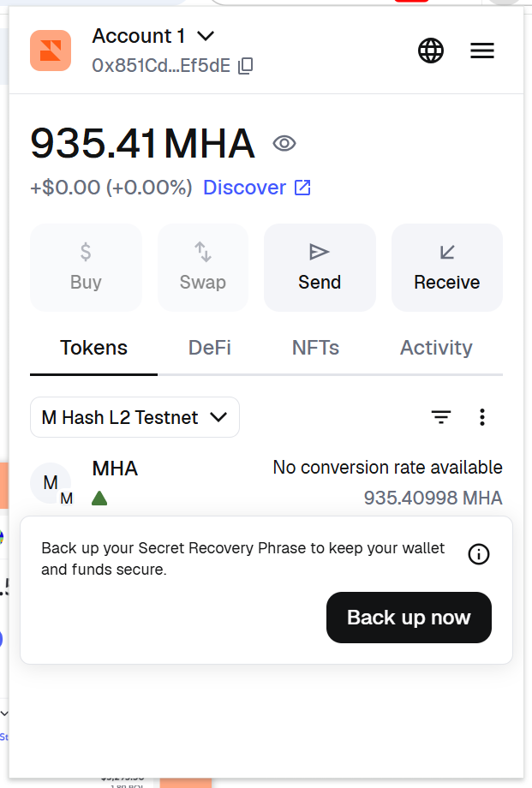Screen dimensions: 532x788
Task: Open the hamburger main menu
Action: tap(482, 51)
